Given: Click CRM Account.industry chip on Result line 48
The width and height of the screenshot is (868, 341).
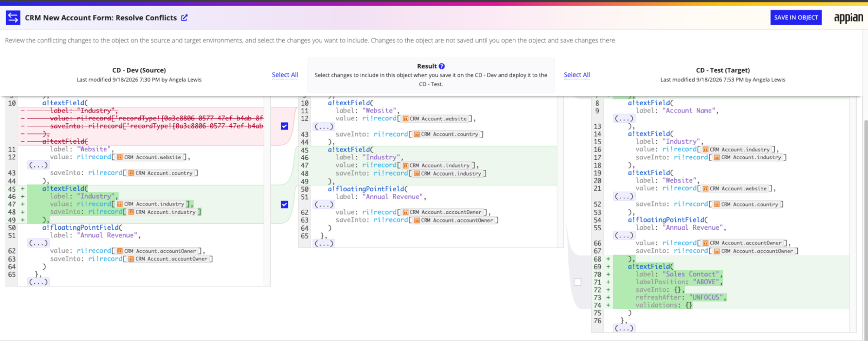Looking at the screenshot, I should [448, 173].
